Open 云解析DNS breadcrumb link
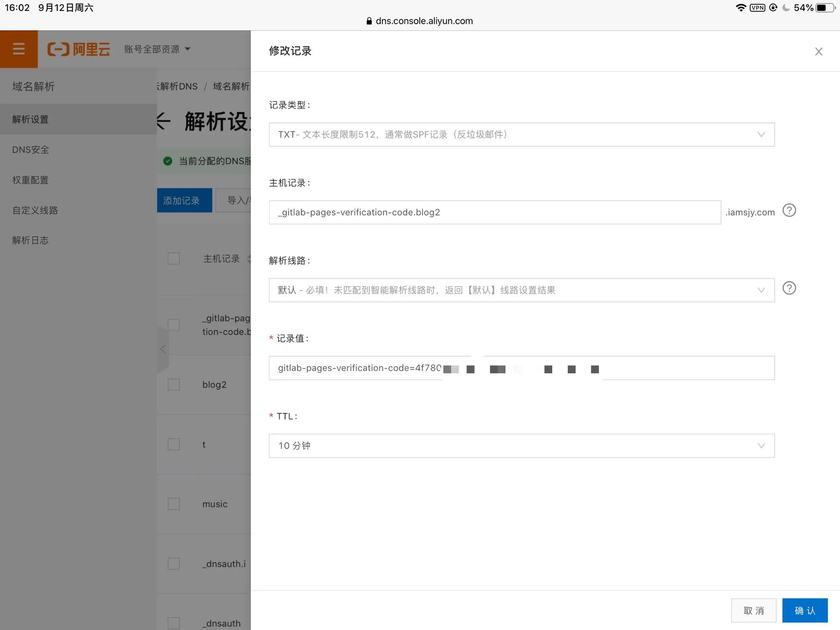840x630 pixels. [x=177, y=86]
